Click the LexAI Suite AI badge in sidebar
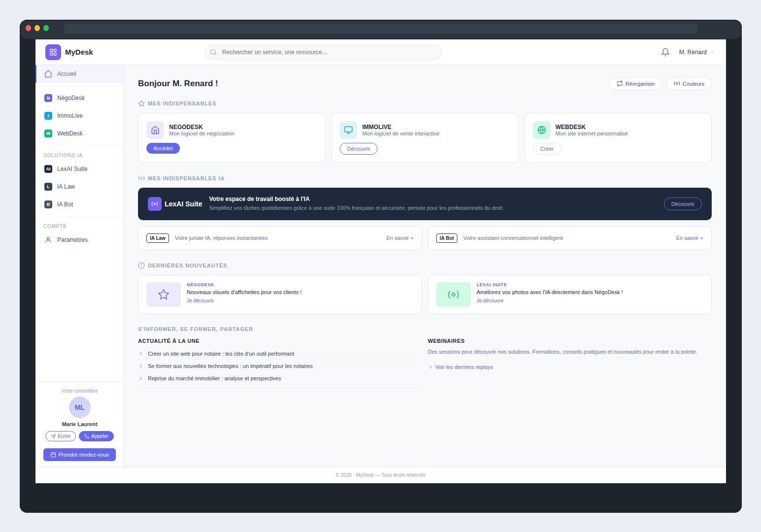 point(48,169)
